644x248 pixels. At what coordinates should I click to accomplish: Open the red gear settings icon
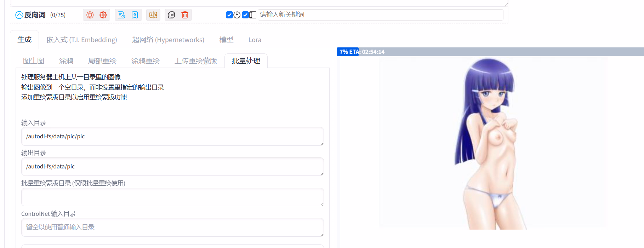[103, 15]
